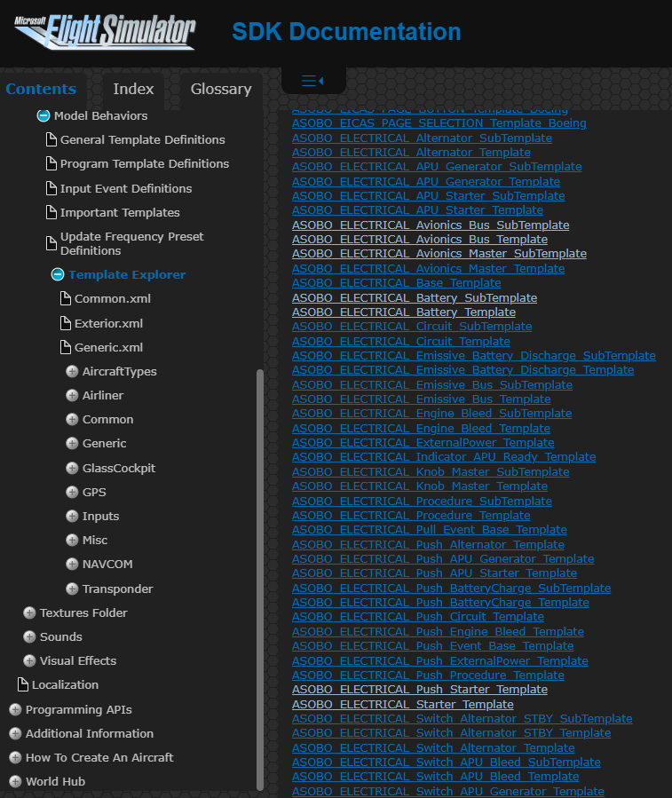Expand the Common folder node

(72, 419)
